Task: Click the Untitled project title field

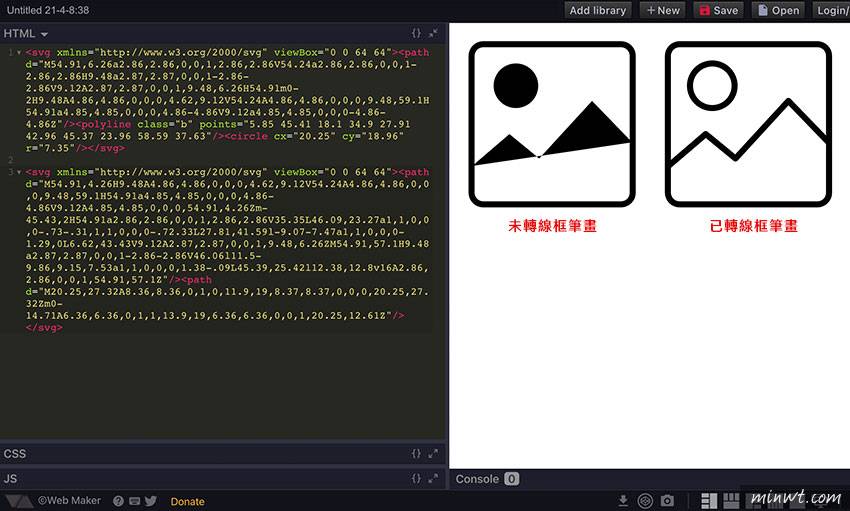Action: [47, 9]
